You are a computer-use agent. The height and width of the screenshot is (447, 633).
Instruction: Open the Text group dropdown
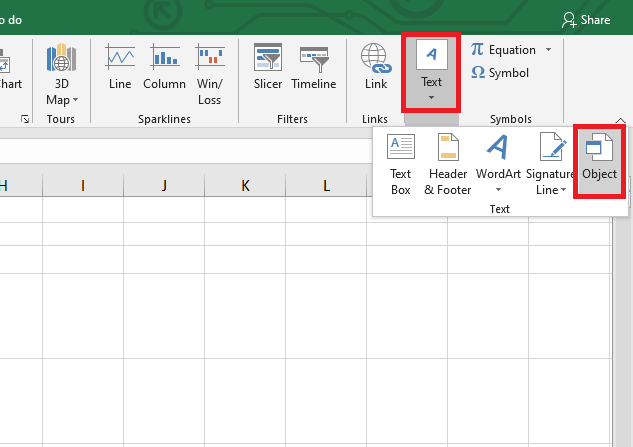pos(431,73)
